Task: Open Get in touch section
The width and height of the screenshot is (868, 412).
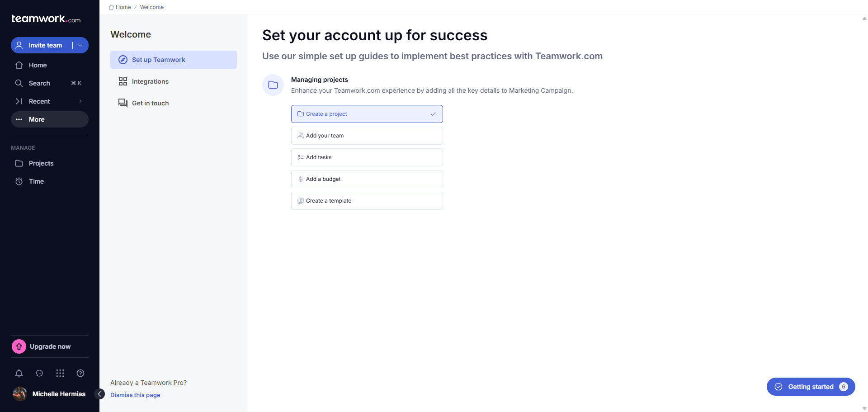Action: 150,103
